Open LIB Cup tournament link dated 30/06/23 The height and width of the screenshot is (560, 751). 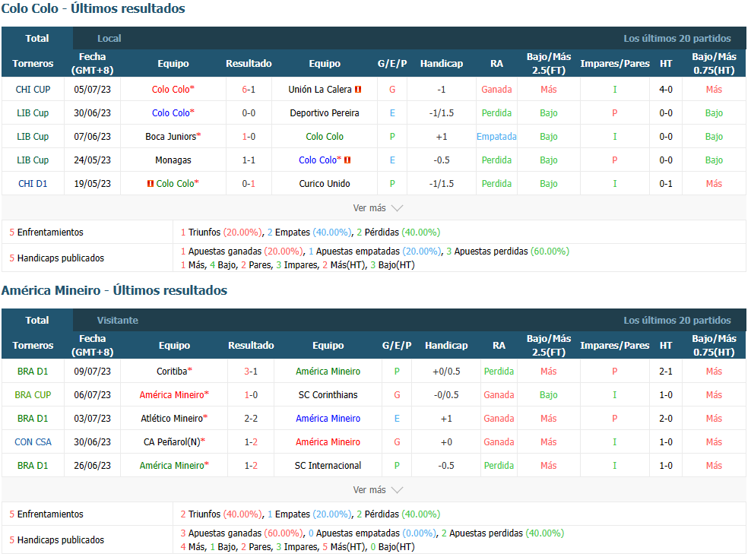(33, 113)
